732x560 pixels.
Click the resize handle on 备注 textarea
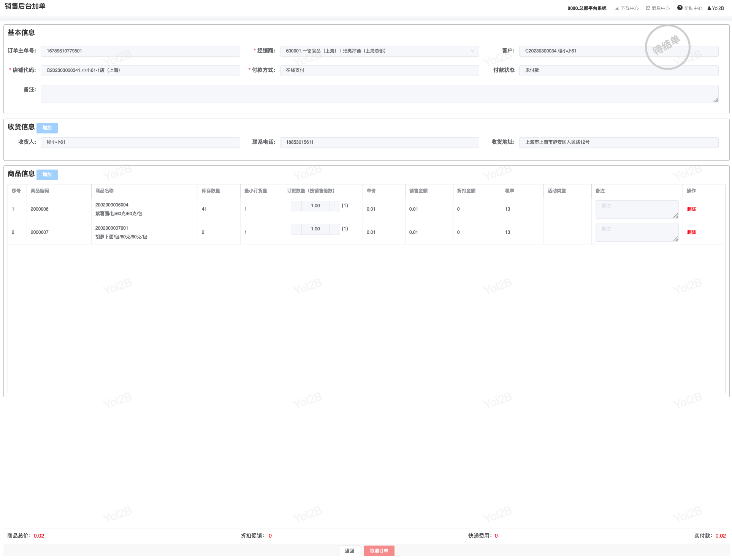715,100
